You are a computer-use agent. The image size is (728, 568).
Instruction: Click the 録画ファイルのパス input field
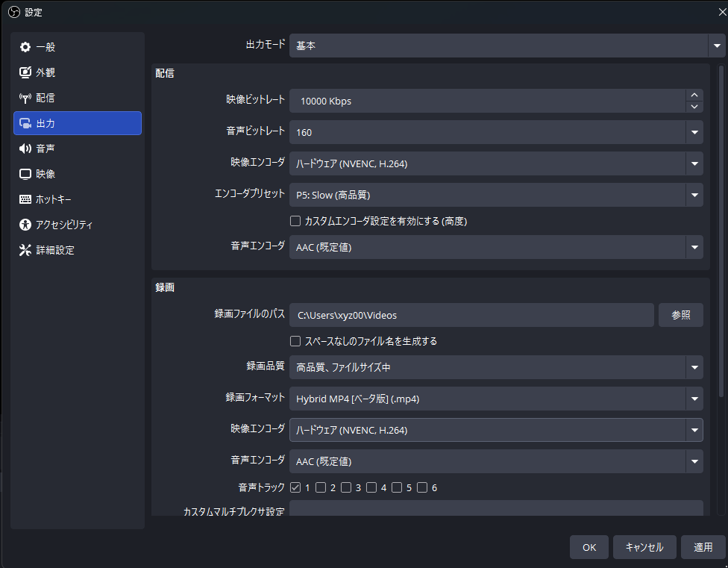click(474, 314)
